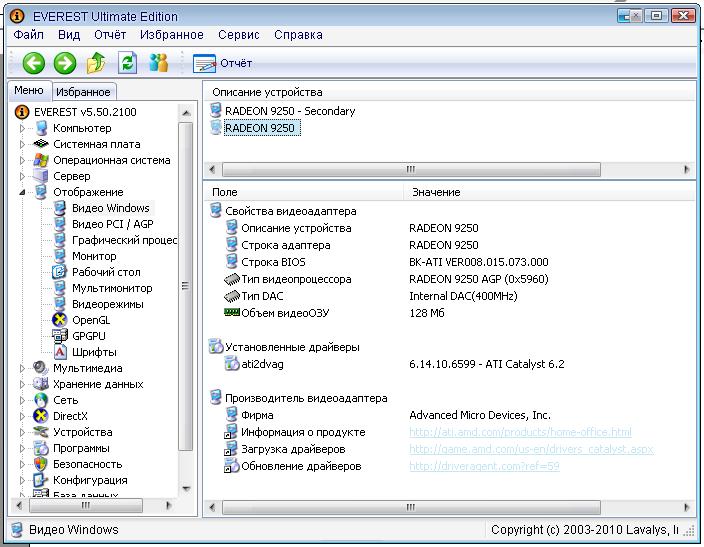This screenshot has height=547, width=704.
Task: Select the Объем видеоОЗУ row
Action: (449, 313)
